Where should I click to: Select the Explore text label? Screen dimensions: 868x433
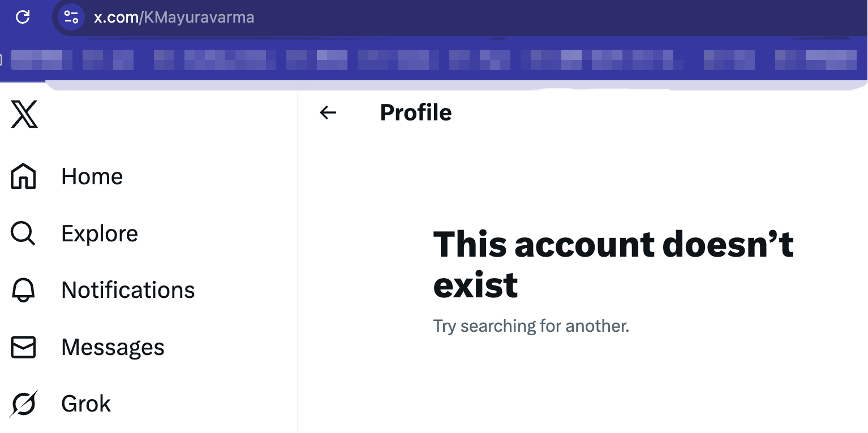(x=100, y=233)
